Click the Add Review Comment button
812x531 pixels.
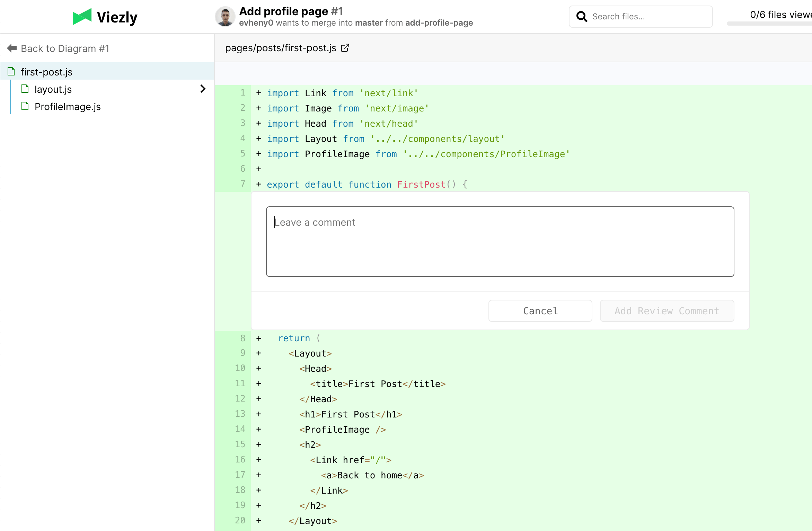(667, 311)
